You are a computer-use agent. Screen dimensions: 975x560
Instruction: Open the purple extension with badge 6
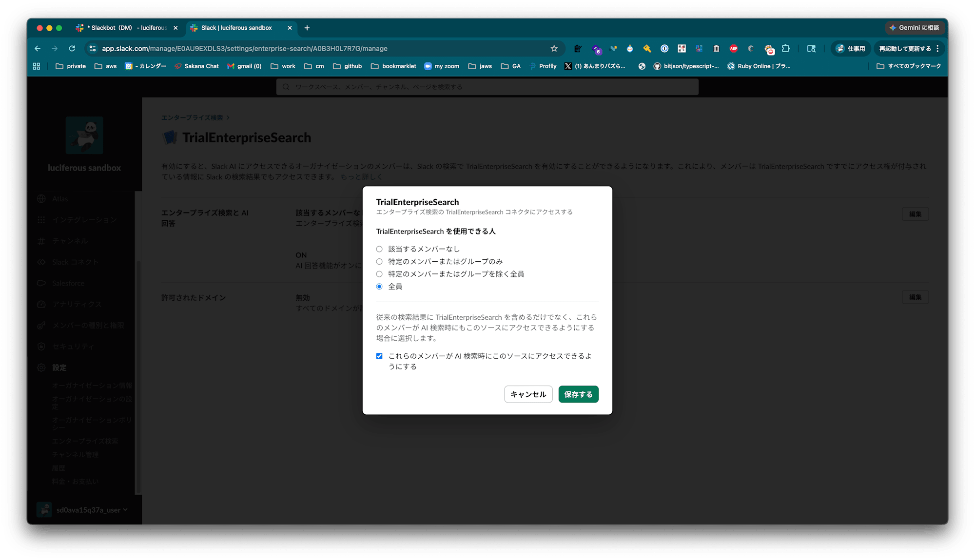coord(596,49)
